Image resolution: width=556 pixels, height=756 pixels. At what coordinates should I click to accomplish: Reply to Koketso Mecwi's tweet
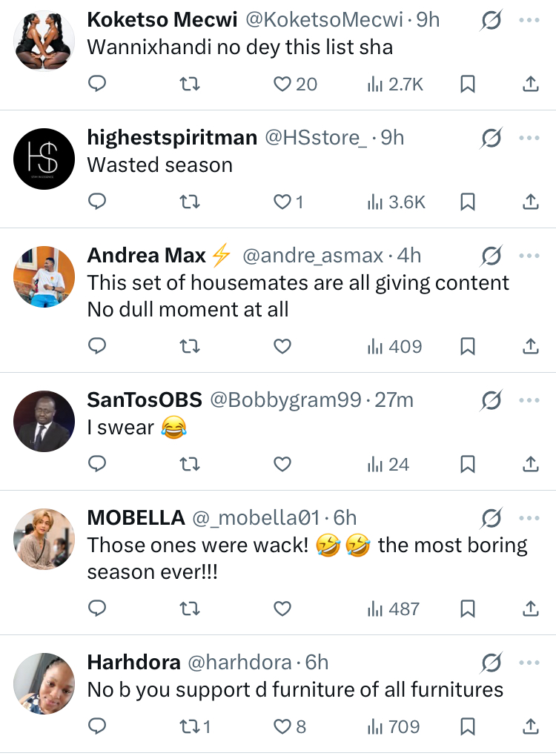click(x=97, y=84)
